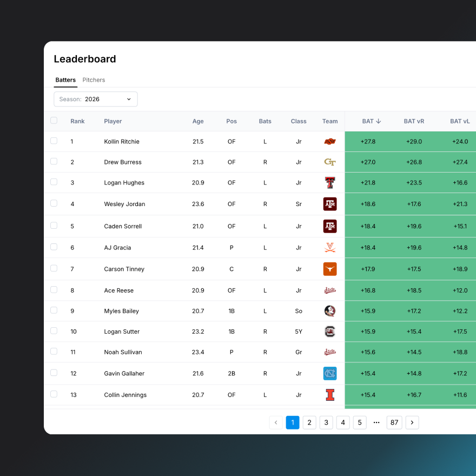Image resolution: width=476 pixels, height=476 pixels.
Task: Select the Georgia Tech team logo
Action: point(330,161)
